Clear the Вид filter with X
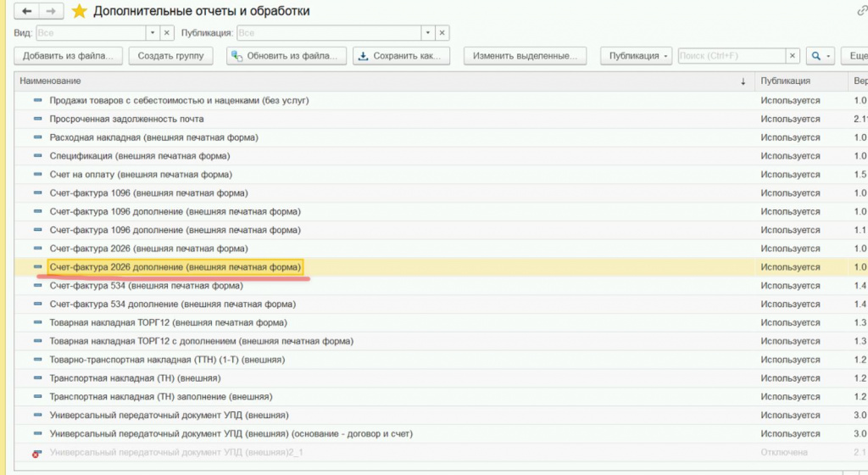 pyautogui.click(x=167, y=33)
